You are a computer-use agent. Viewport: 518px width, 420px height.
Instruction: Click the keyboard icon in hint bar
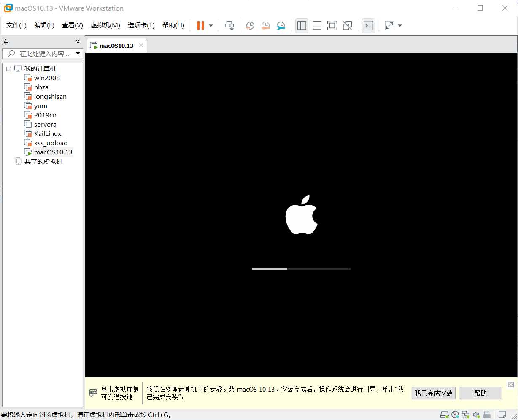(x=93, y=393)
